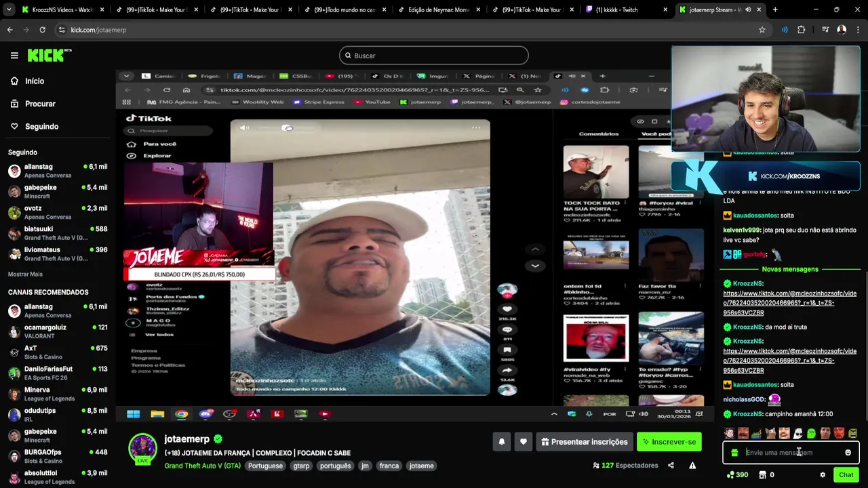Switch to Edição de Neymar tab

[438, 9]
